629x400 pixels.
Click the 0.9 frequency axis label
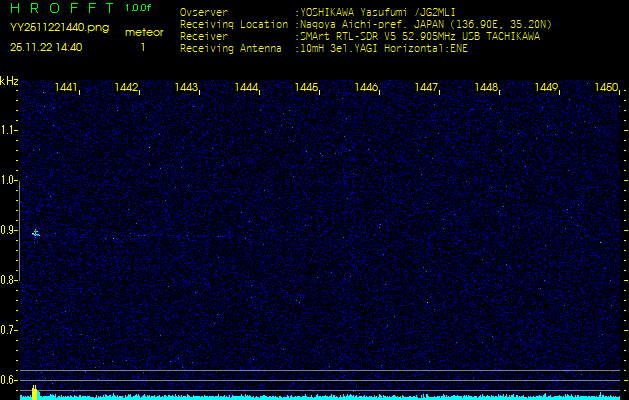coord(9,230)
